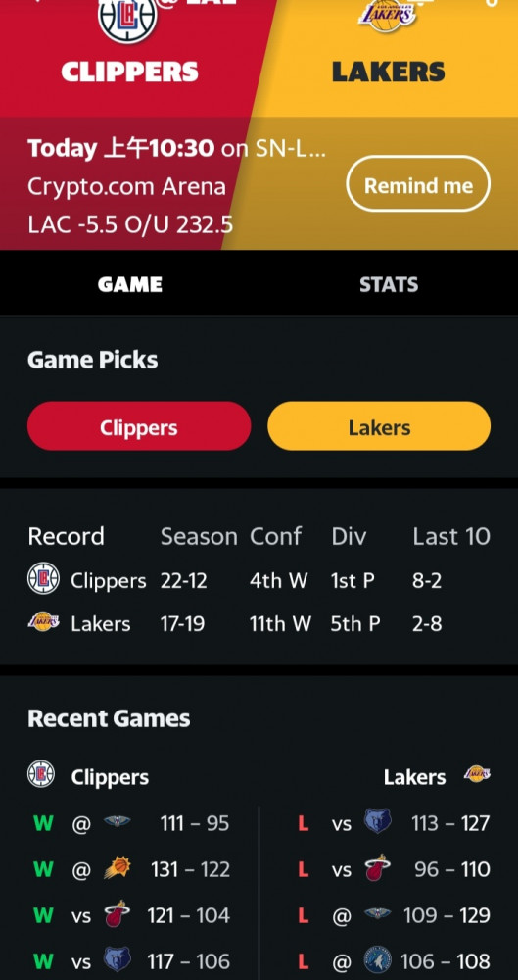The height and width of the screenshot is (980, 518).
Task: Tap Clippers logo under Recent Games
Action: click(41, 774)
